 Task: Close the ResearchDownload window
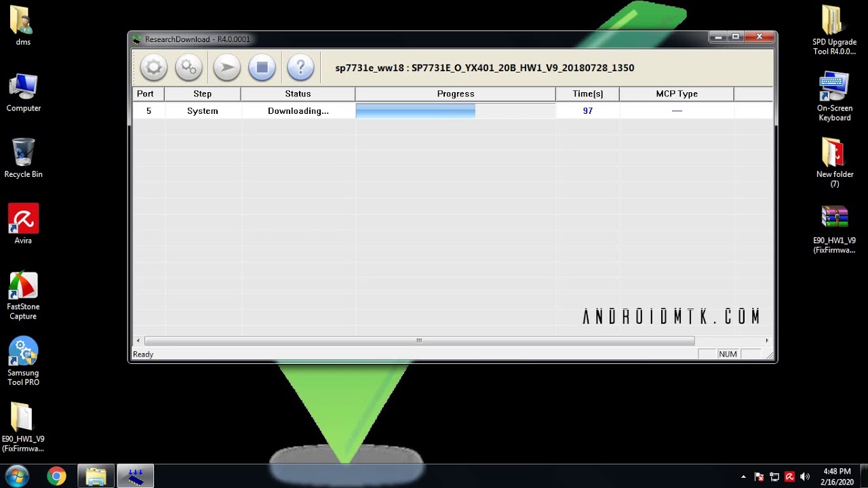759,37
